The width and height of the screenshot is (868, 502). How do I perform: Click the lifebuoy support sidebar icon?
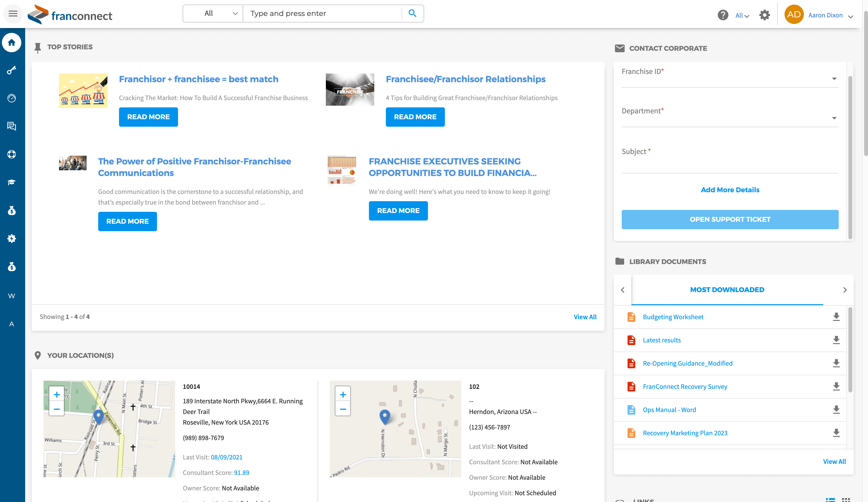[12, 154]
